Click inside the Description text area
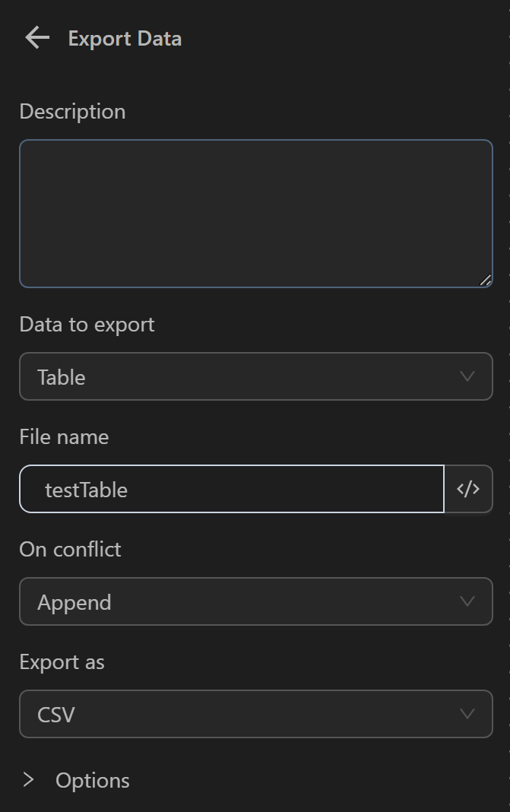Viewport: 510px width, 812px height. [x=255, y=213]
